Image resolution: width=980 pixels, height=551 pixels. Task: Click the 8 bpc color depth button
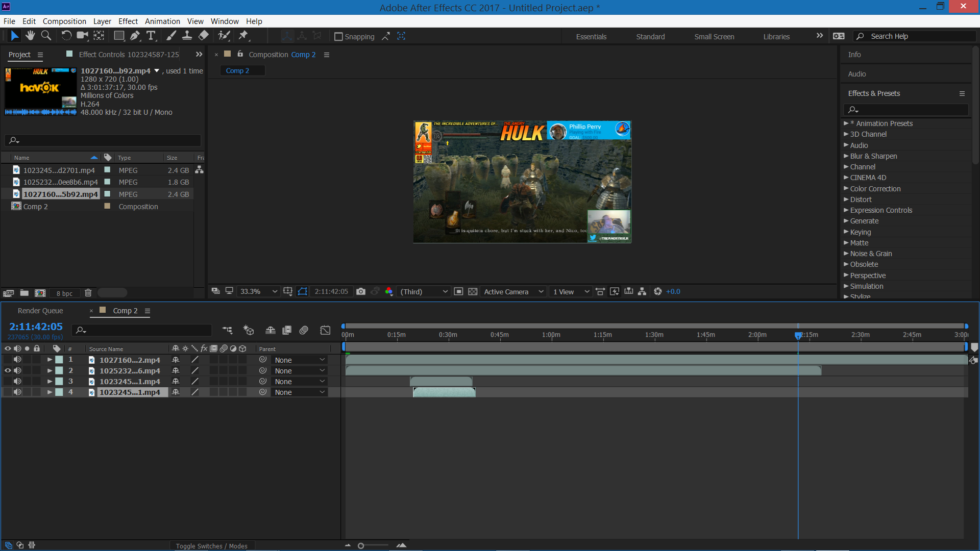[x=64, y=293]
